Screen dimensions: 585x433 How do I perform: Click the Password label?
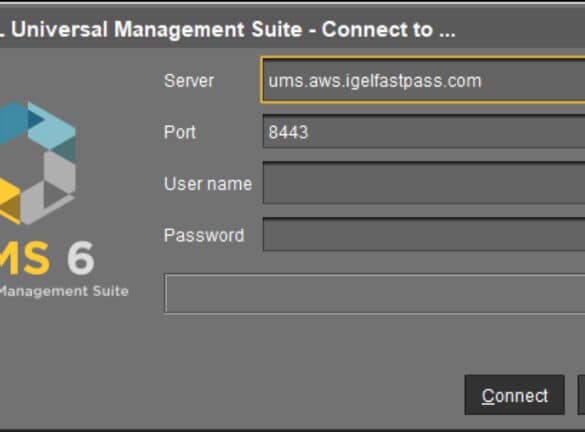click(204, 235)
